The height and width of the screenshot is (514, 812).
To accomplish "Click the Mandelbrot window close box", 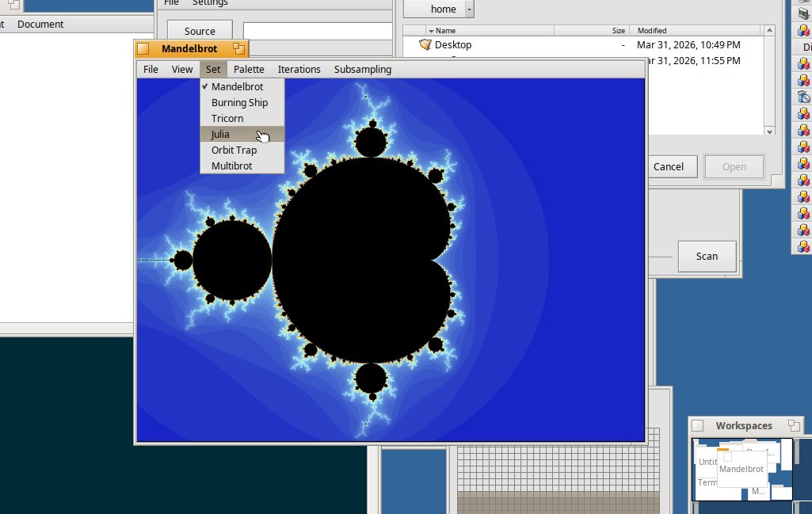I will tap(143, 49).
